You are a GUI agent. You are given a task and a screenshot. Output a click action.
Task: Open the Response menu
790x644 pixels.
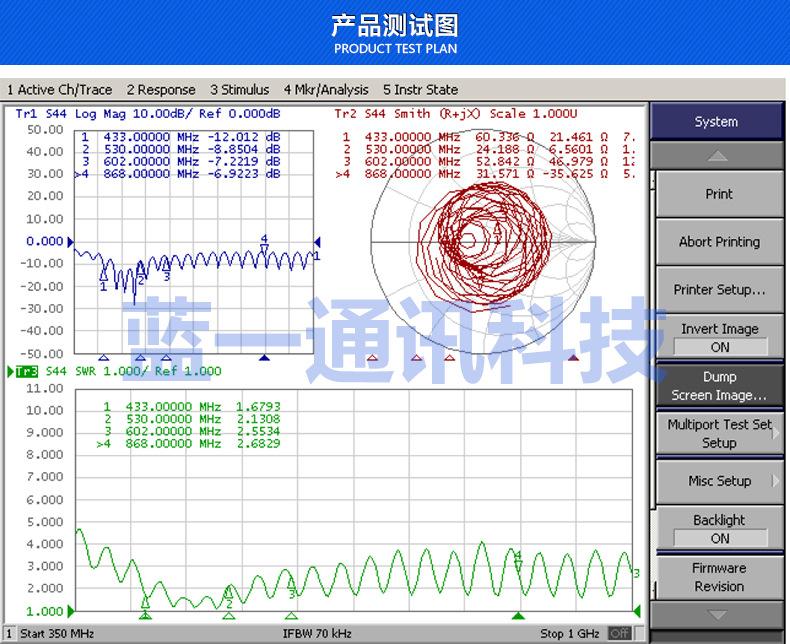pyautogui.click(x=161, y=90)
